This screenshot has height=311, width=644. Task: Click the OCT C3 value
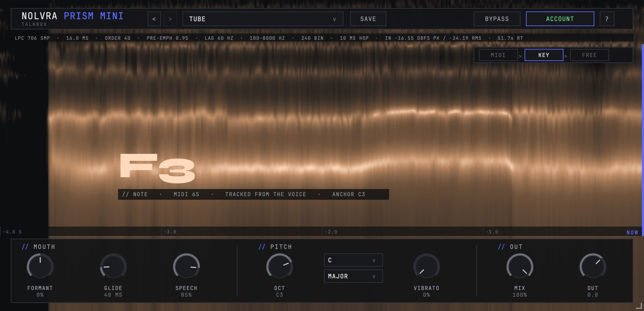coord(280,295)
